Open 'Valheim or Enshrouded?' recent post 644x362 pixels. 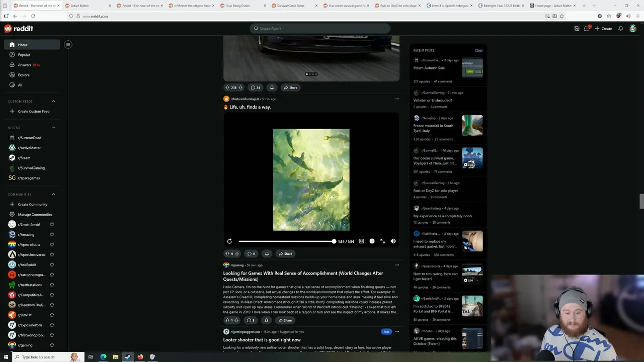[433, 100]
